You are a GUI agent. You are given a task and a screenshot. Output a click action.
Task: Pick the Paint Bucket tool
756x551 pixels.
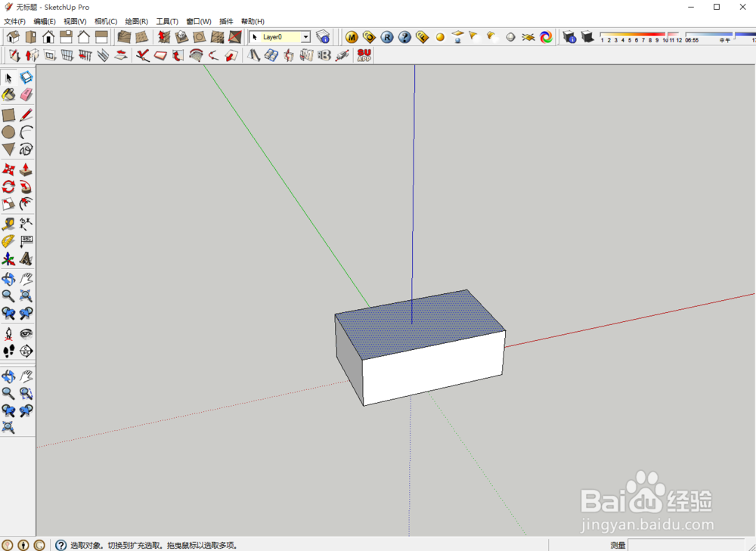coord(8,94)
